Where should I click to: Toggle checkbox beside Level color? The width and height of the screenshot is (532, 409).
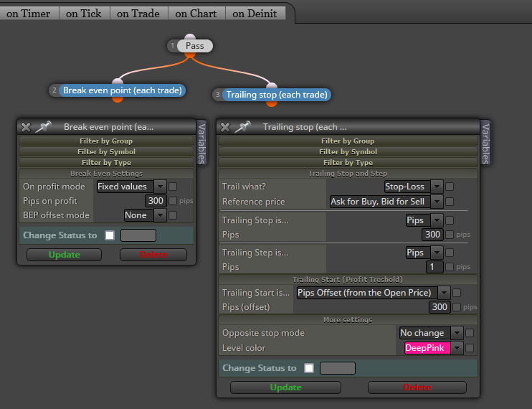(x=470, y=348)
